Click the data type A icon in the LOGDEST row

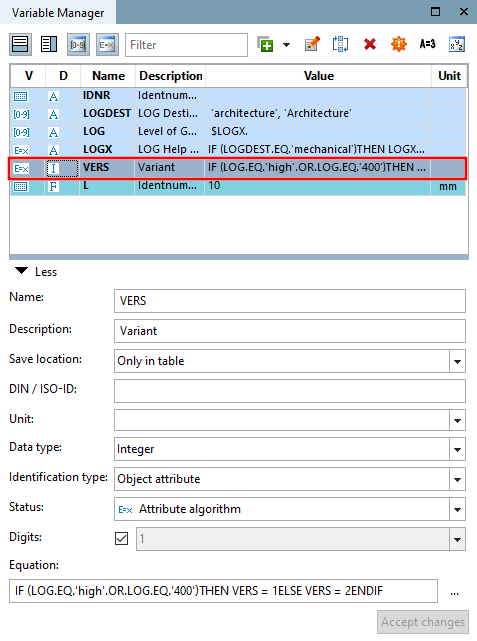53,114
